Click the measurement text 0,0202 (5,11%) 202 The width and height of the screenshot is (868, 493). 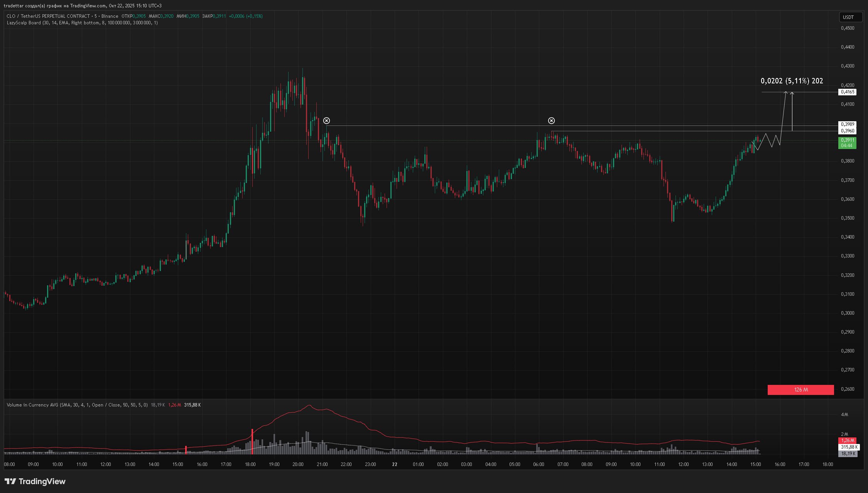coord(792,81)
